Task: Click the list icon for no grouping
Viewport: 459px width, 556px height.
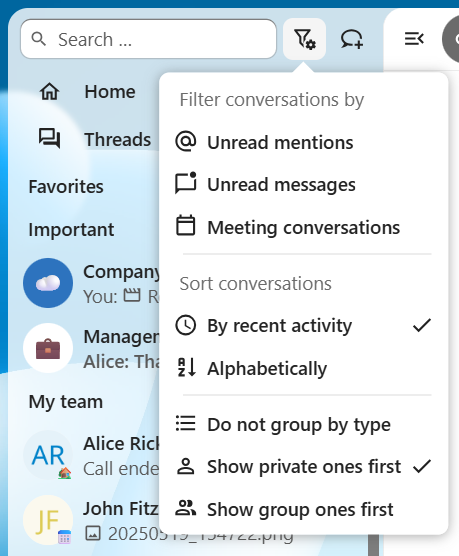Action: [186, 423]
